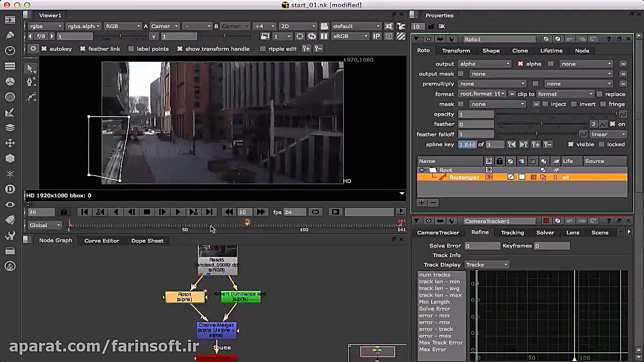Select the ChannelMerge1 node in the graph
This screenshot has width=644, height=362.
pyautogui.click(x=216, y=330)
